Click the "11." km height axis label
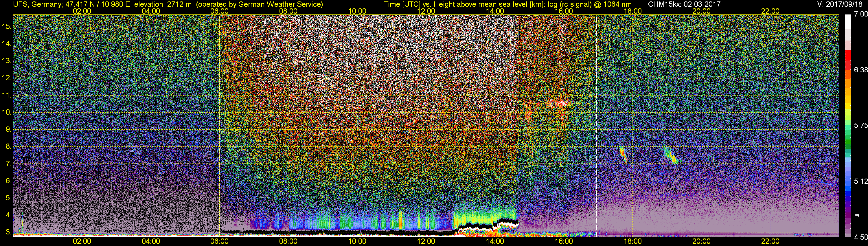868x246 pixels. click(x=7, y=95)
